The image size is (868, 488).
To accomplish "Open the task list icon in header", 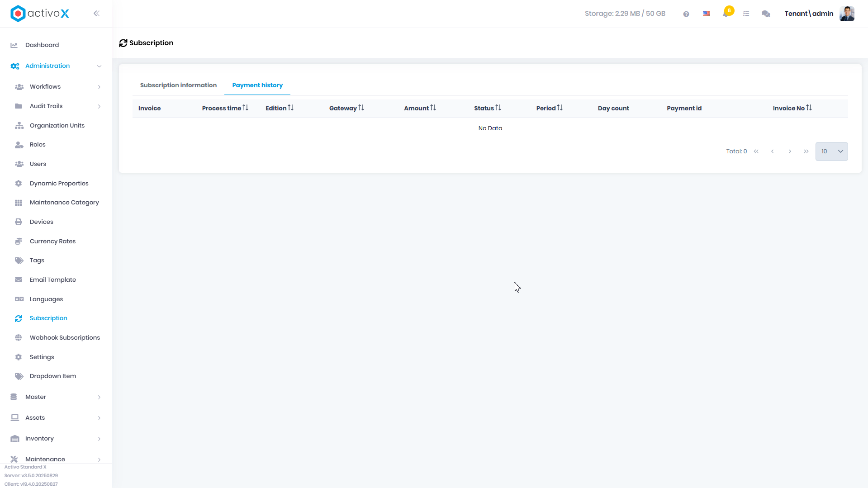I will point(746,14).
